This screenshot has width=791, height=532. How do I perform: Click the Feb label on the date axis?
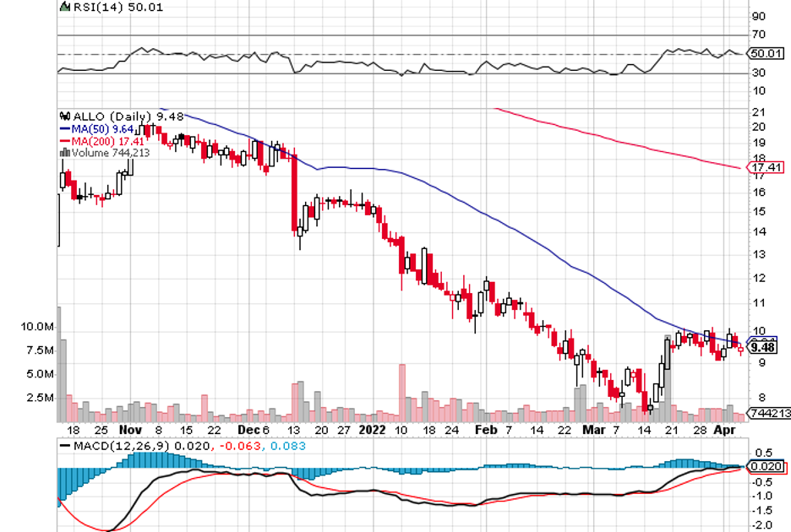(484, 429)
